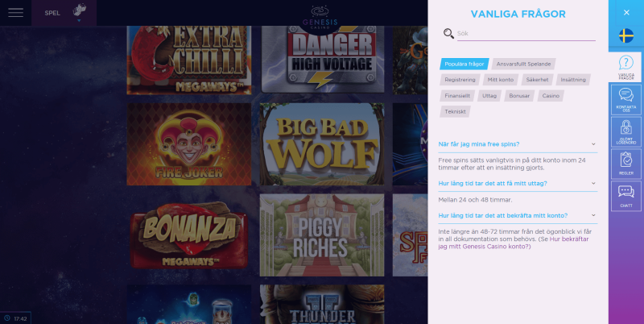The image size is (644, 324).
Task: Open the hamburger menu
Action: point(15,13)
